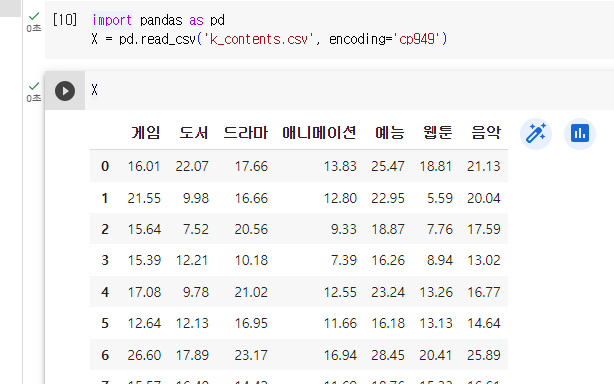Select the 드라마 column header
The width and height of the screenshot is (614, 384).
pos(246,133)
